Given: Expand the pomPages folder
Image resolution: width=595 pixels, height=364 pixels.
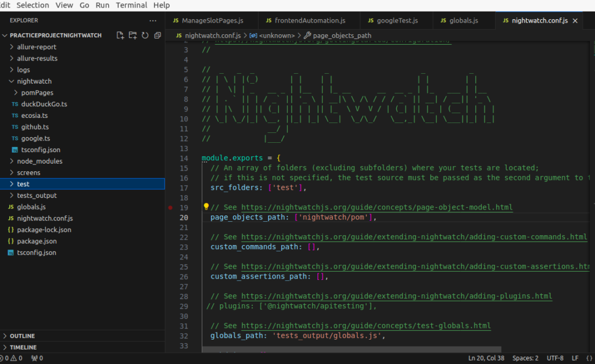Looking at the screenshot, I should coord(37,93).
